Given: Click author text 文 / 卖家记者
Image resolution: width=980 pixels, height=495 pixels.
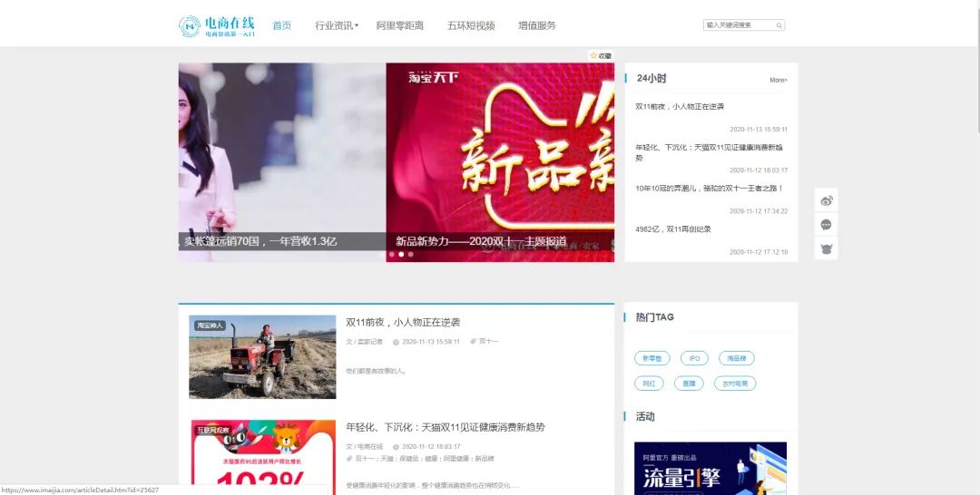Looking at the screenshot, I should (365, 342).
